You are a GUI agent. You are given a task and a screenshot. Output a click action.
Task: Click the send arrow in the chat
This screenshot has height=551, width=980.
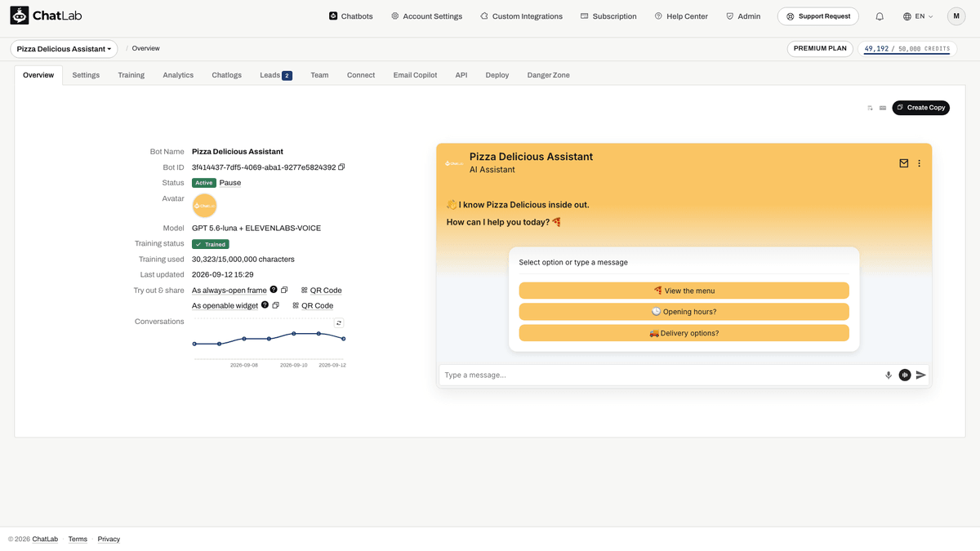[x=921, y=375]
